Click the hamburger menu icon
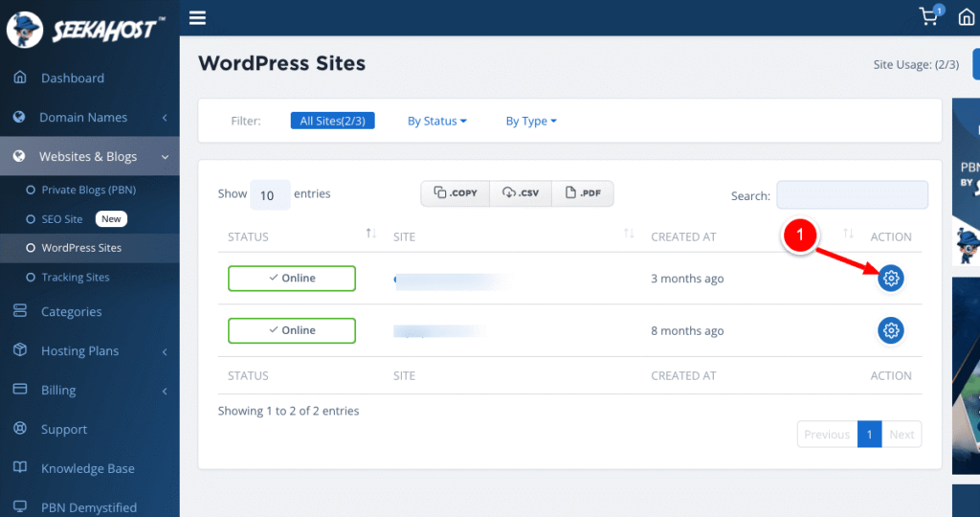The image size is (980, 517). point(198,17)
